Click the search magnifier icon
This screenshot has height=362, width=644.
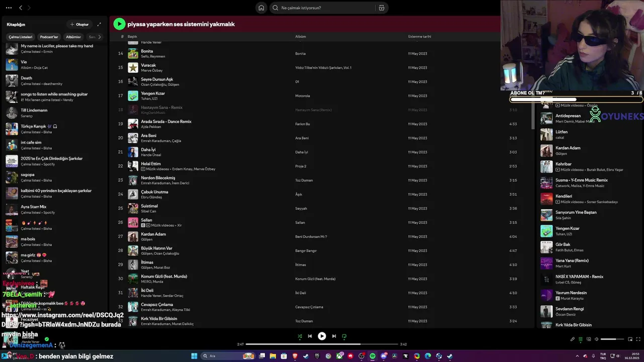click(x=275, y=8)
